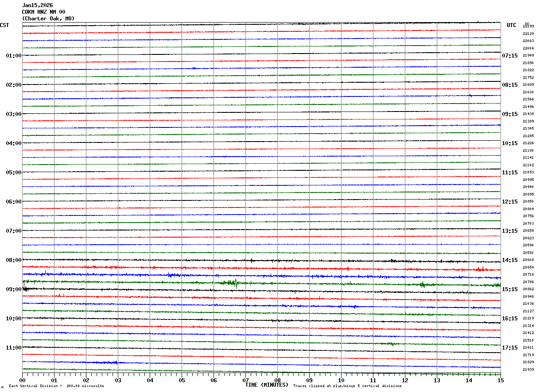Click the date header Jan15,2026
This screenshot has width=536, height=392.
point(37,5)
